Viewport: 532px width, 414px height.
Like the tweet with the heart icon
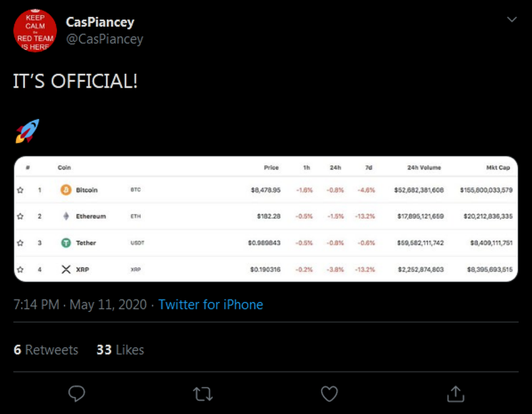point(329,393)
